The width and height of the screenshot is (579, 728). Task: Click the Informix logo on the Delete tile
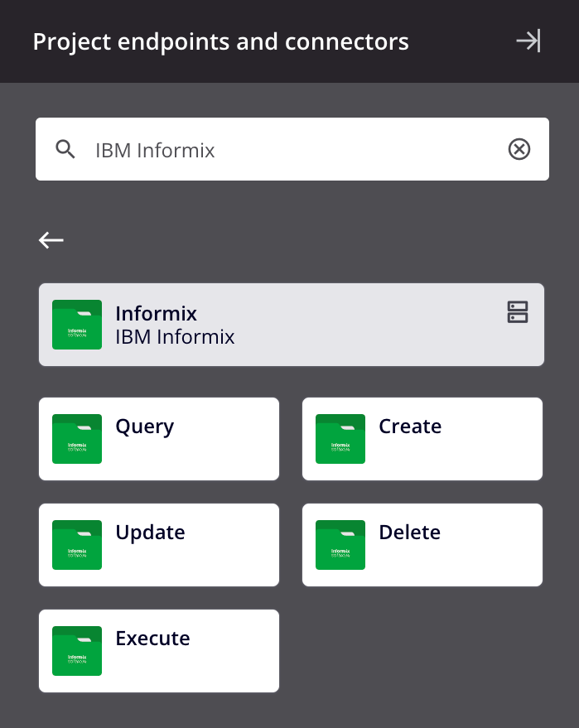(x=340, y=545)
